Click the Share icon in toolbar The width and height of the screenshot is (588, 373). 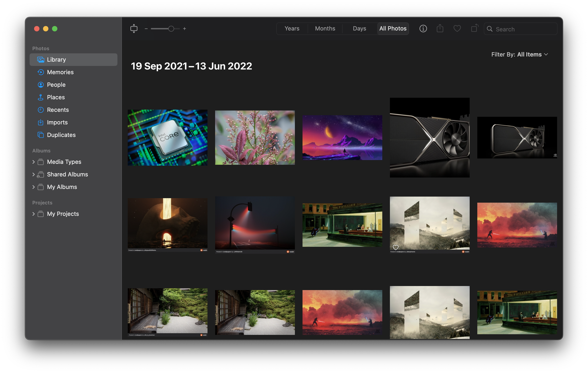click(x=440, y=28)
